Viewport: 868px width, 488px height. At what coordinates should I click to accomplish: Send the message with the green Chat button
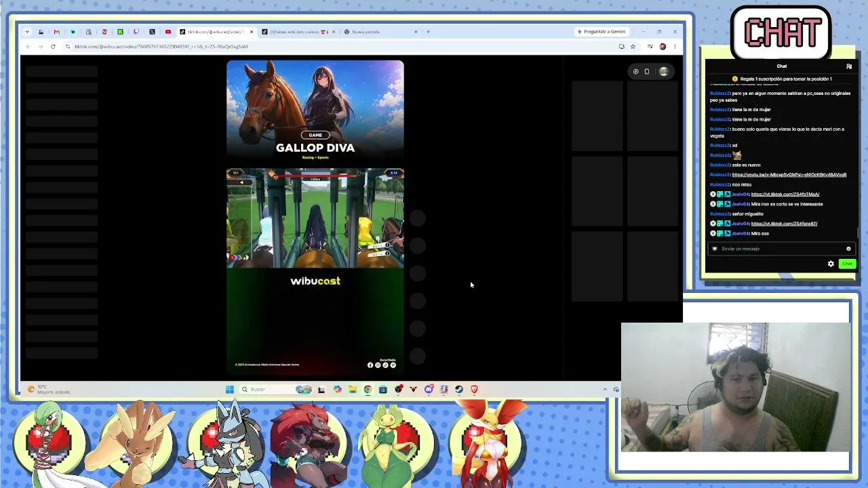(847, 264)
